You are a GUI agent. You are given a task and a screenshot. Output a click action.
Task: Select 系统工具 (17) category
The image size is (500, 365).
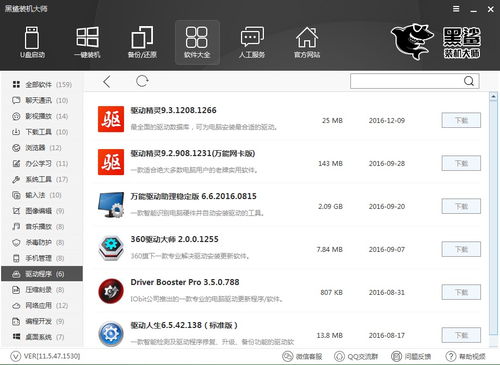[x=42, y=179]
